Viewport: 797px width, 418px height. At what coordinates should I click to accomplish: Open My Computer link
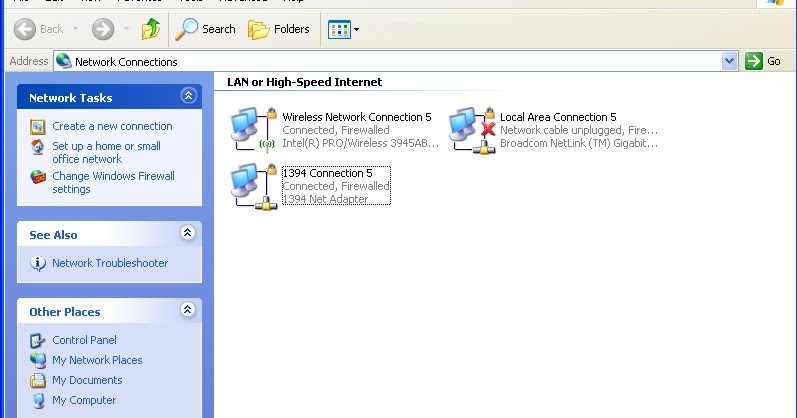click(84, 400)
